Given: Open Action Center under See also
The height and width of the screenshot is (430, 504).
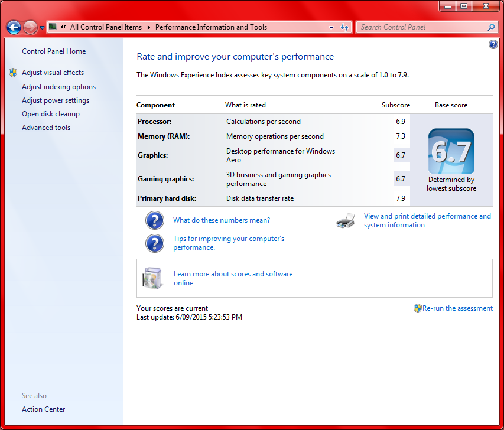Looking at the screenshot, I should coord(43,409).
